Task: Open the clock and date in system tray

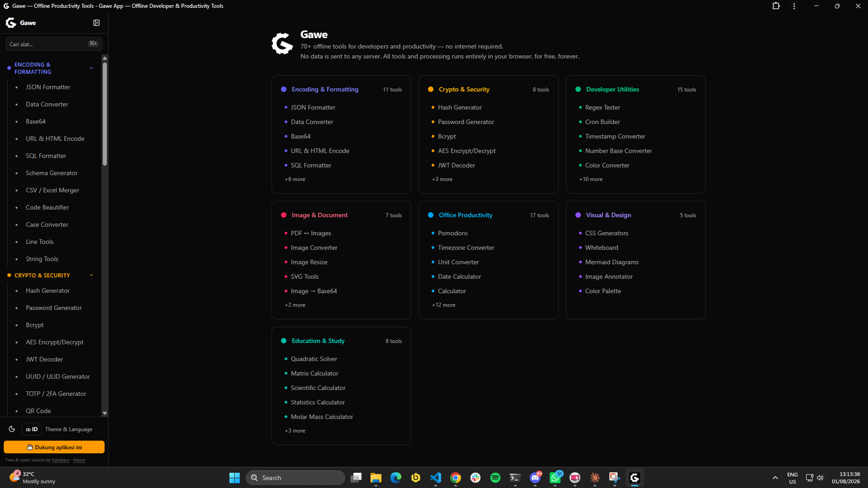Action: [x=845, y=478]
